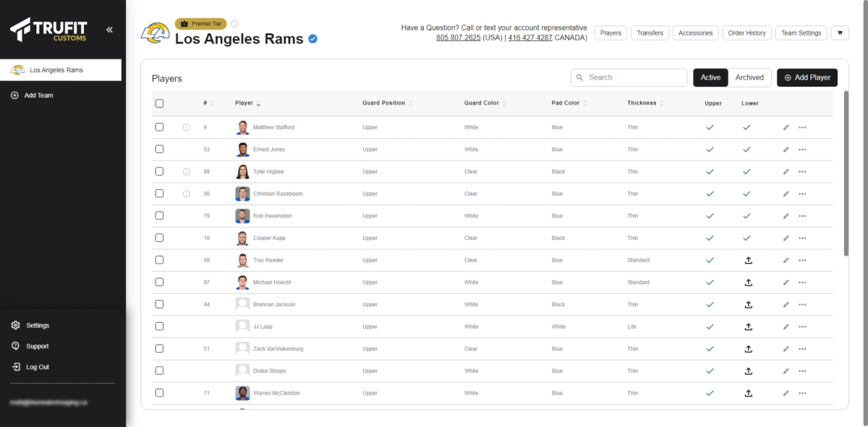Open Warren McClendon's player photo
The image size is (868, 427).
242,393
